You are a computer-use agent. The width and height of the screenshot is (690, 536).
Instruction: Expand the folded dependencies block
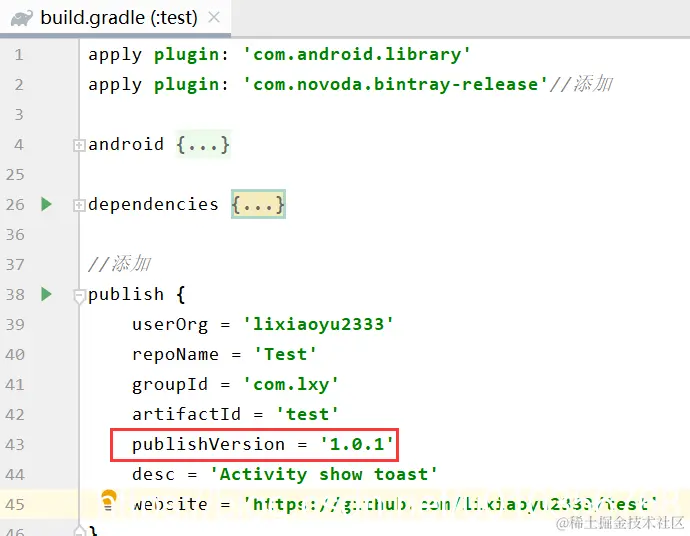[x=79, y=205]
